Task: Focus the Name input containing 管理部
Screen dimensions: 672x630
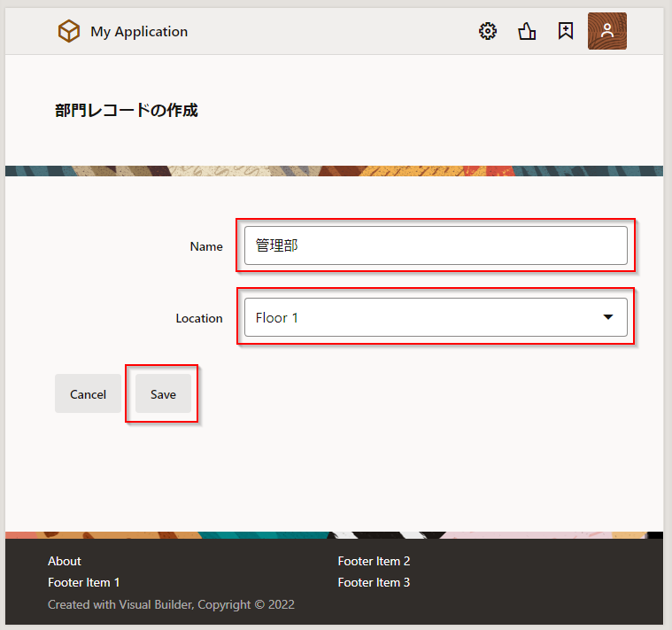Action: tap(436, 245)
